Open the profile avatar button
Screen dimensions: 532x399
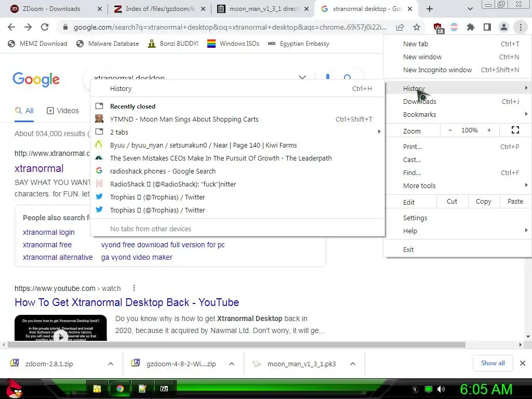(x=504, y=27)
